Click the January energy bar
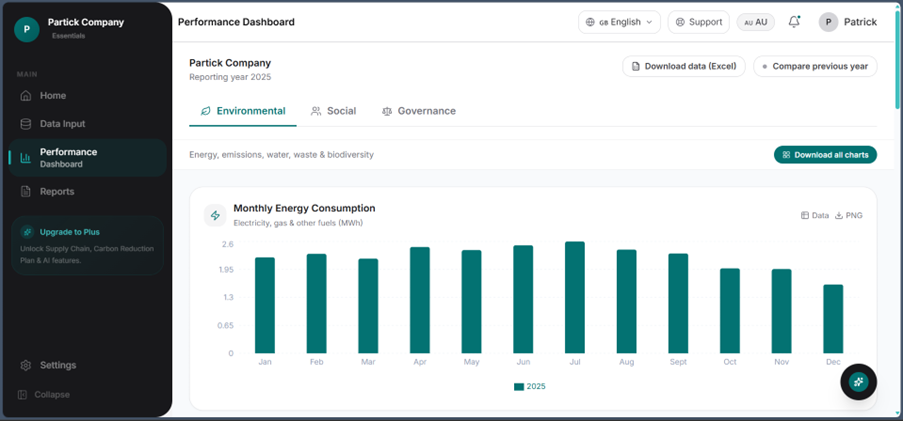The image size is (903, 421). pyautogui.click(x=265, y=305)
